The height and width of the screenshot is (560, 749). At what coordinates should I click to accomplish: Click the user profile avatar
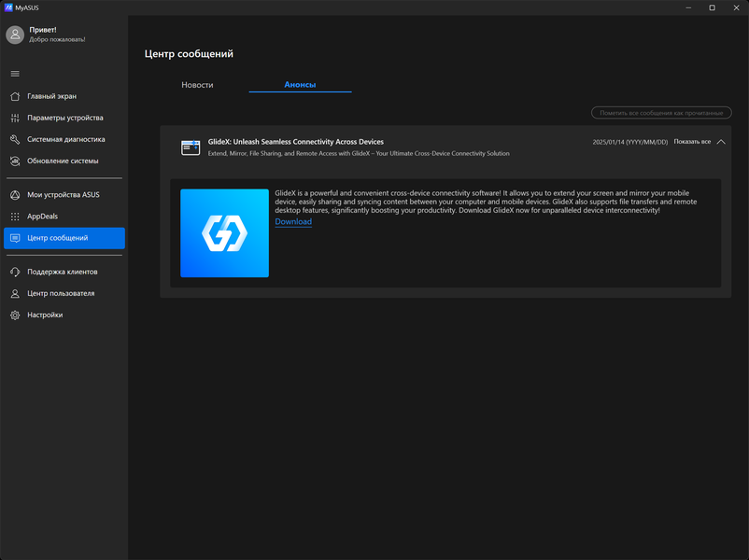[x=15, y=35]
